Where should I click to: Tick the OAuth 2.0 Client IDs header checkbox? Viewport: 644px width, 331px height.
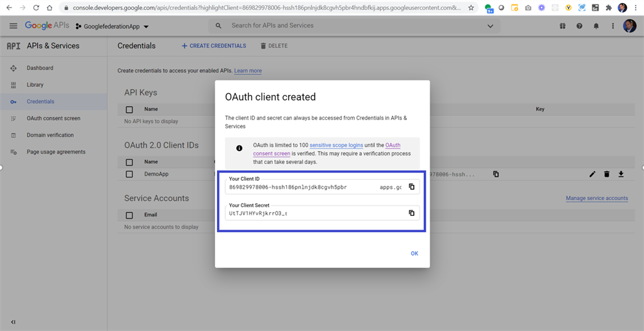click(130, 162)
